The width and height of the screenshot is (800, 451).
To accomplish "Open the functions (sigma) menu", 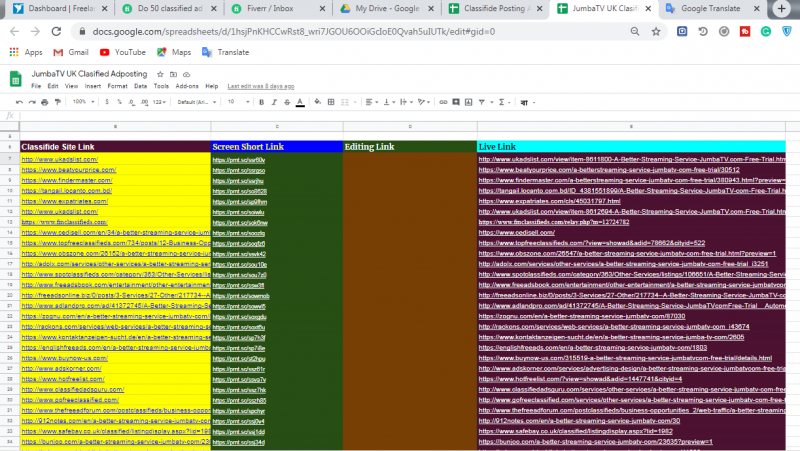I will point(502,102).
